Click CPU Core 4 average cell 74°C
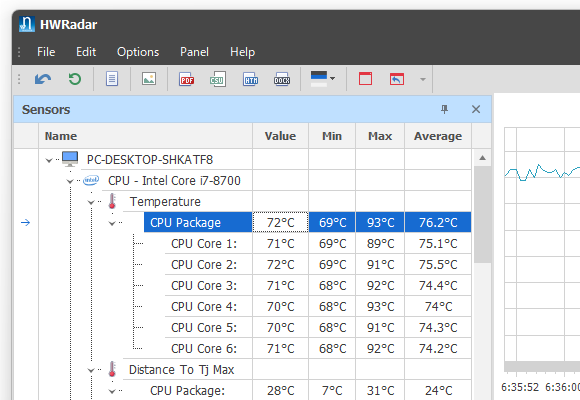Viewport: 580px width, 400px height. tap(438, 306)
